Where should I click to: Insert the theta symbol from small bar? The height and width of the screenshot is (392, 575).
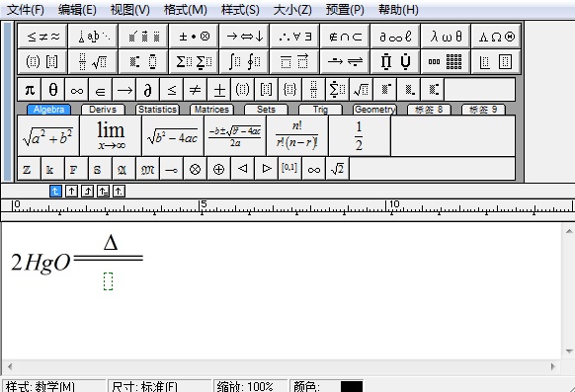click(52, 90)
